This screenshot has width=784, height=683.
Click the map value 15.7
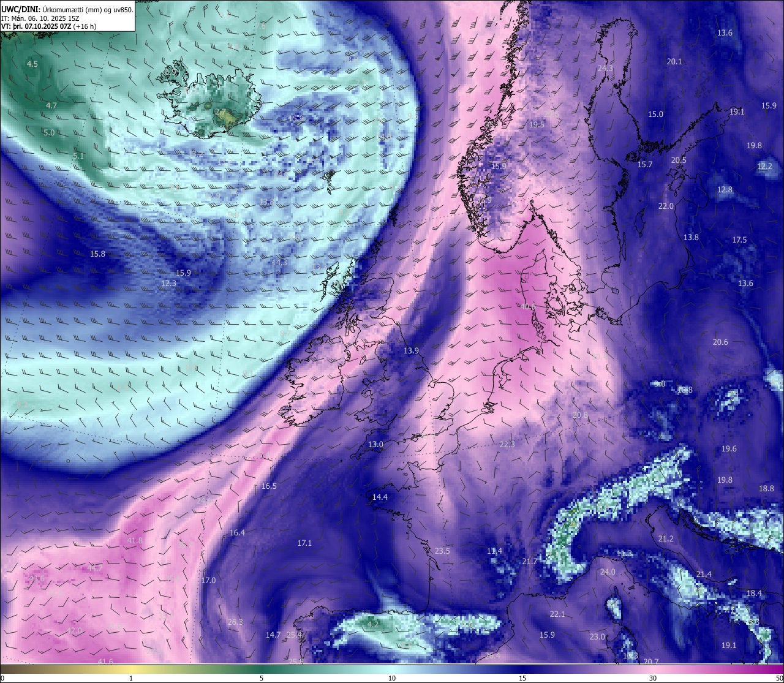point(645,165)
